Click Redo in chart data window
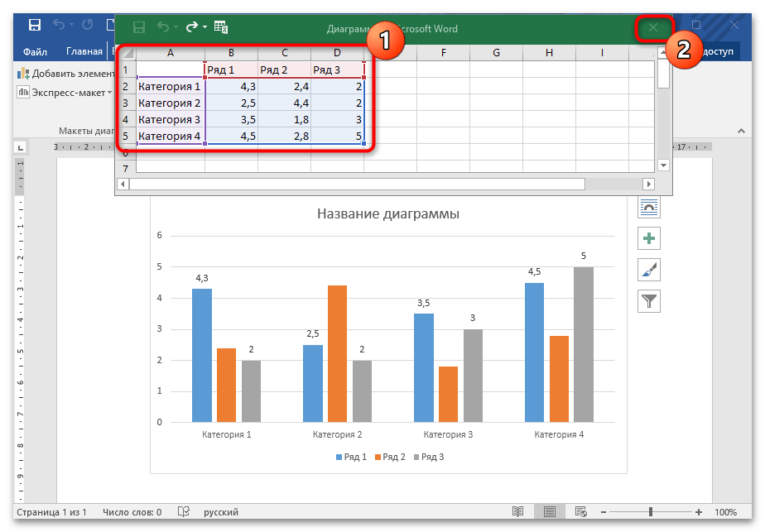 [192, 27]
